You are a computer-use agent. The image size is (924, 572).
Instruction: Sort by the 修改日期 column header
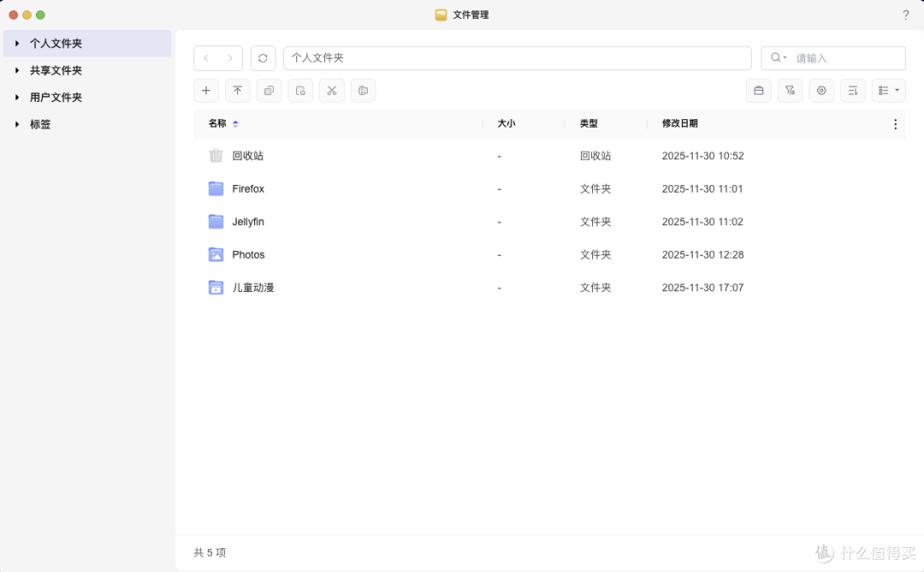pos(679,123)
